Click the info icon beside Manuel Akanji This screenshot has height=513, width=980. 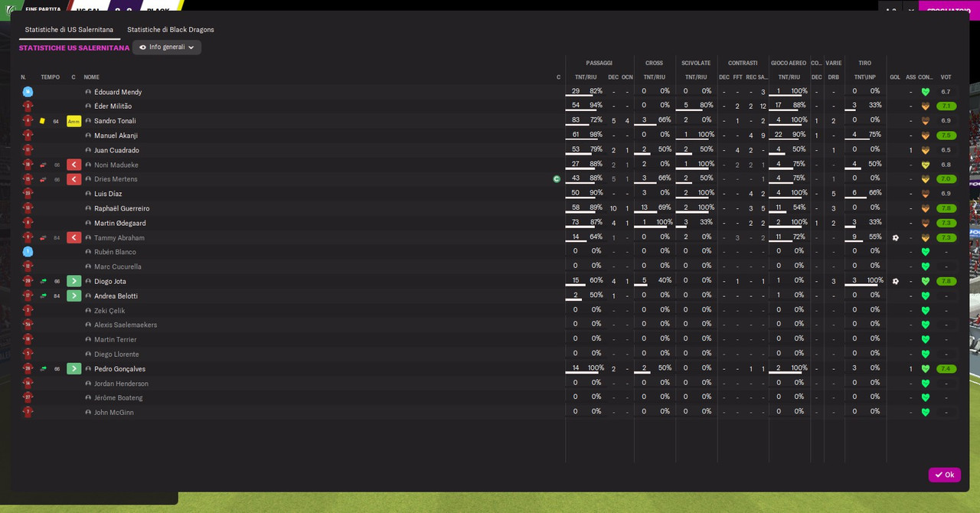pyautogui.click(x=88, y=136)
